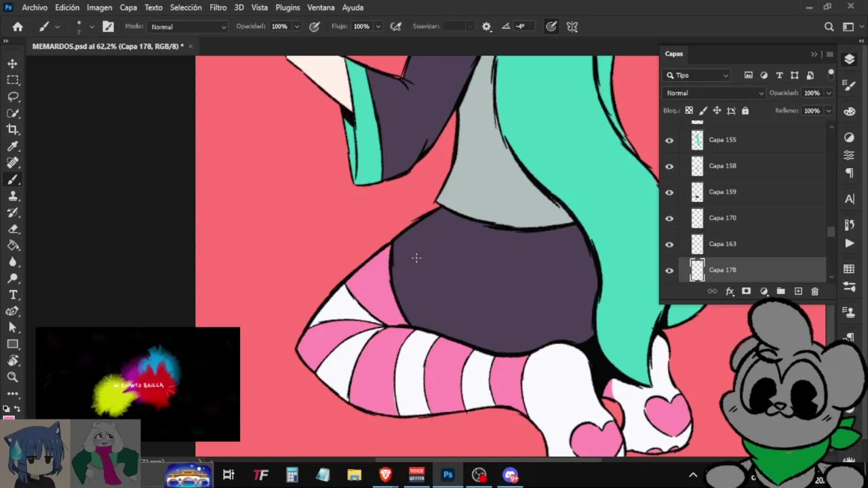Open layer Relleno dropdown arrow

pyautogui.click(x=829, y=110)
